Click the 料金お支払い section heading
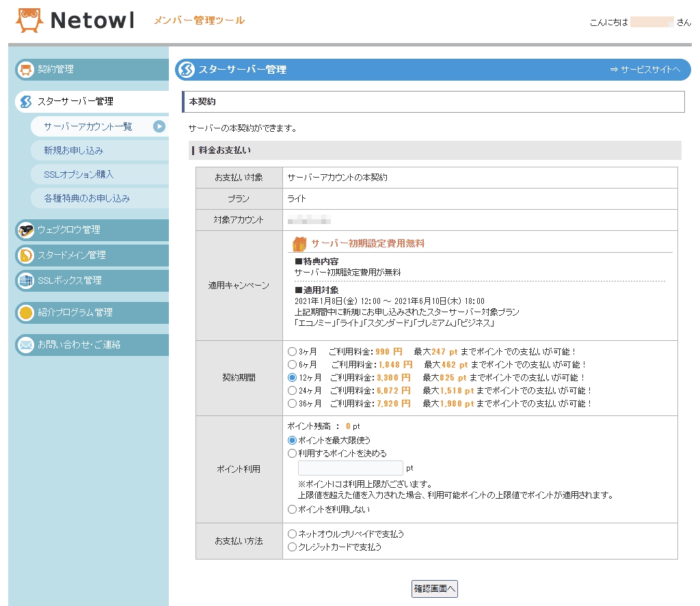 point(224,150)
